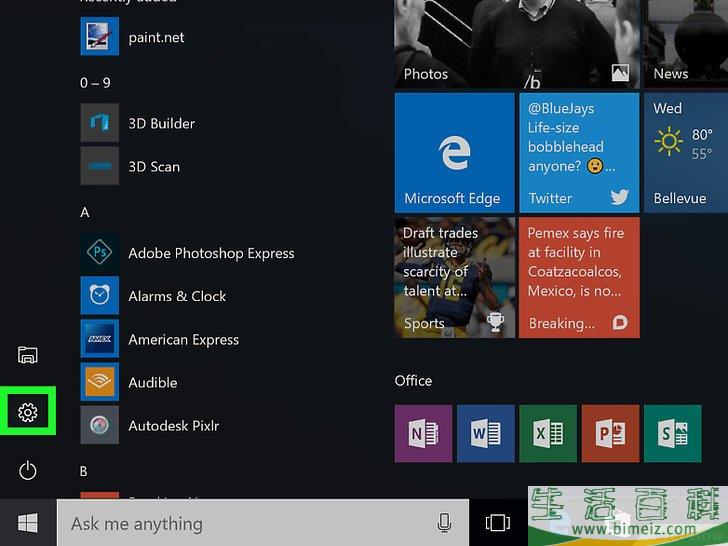Viewport: 728px width, 546px height.
Task: Open the American Express app icon
Action: coord(99,338)
